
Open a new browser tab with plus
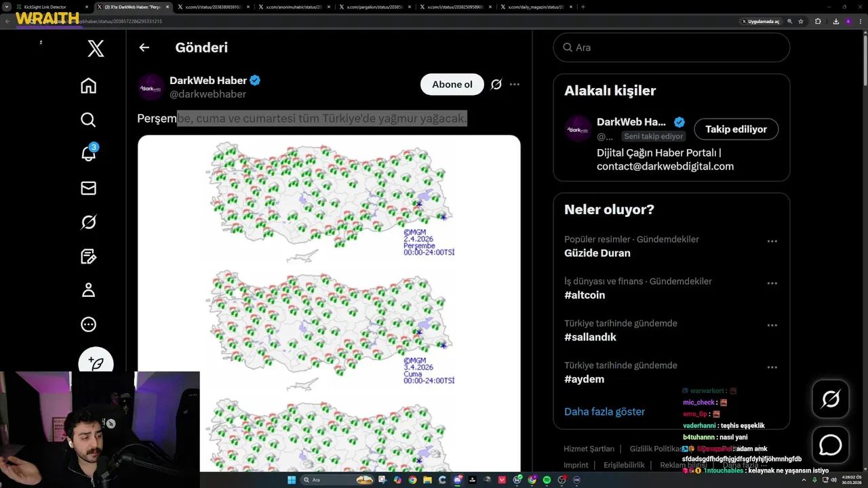click(583, 7)
